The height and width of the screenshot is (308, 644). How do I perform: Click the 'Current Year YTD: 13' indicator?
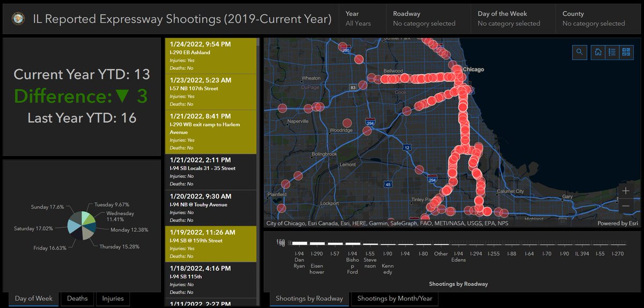pos(82,75)
